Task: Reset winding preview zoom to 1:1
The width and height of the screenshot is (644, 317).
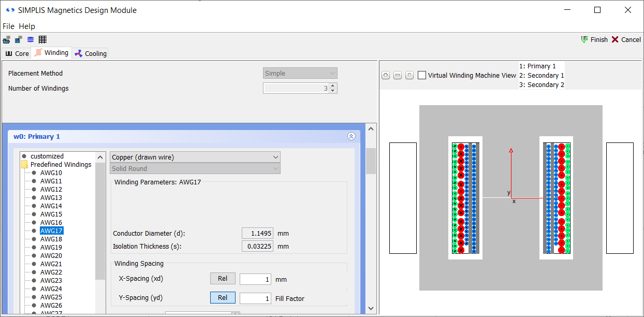Action: pyautogui.click(x=409, y=76)
